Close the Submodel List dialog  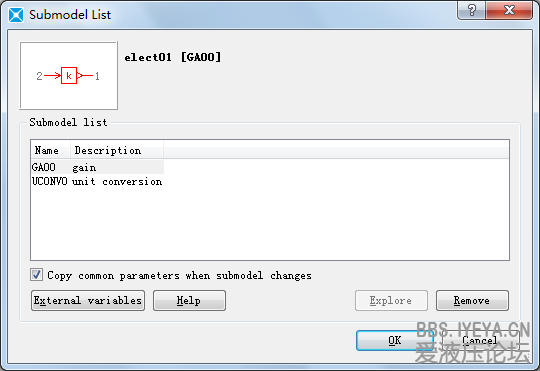[509, 10]
